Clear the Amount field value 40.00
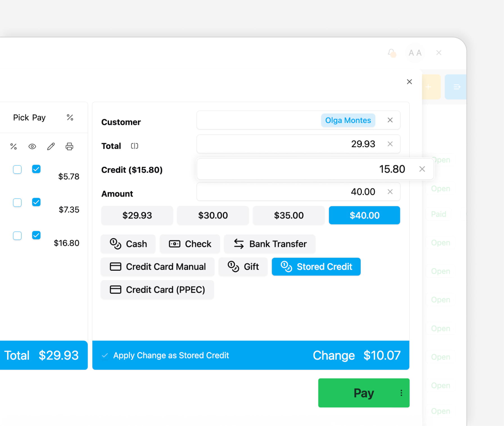Image resolution: width=504 pixels, height=426 pixels. click(x=390, y=192)
